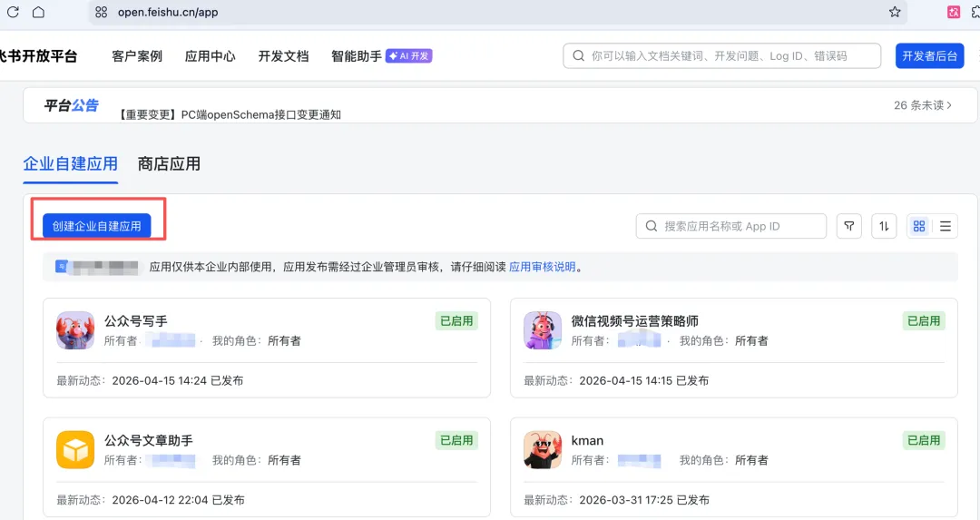
Task: Open site settings icon beside the URL
Action: 102,12
